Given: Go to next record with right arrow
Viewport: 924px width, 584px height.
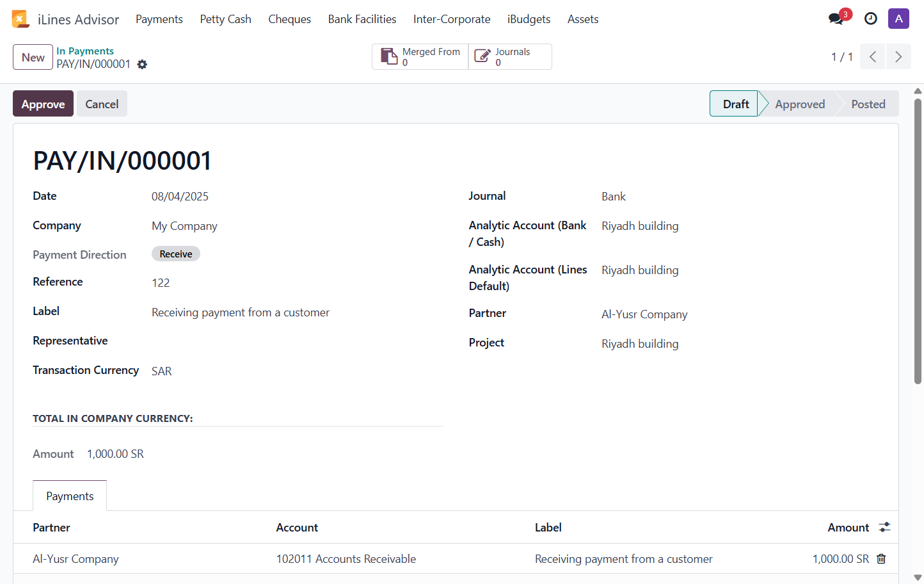Looking at the screenshot, I should (898, 56).
